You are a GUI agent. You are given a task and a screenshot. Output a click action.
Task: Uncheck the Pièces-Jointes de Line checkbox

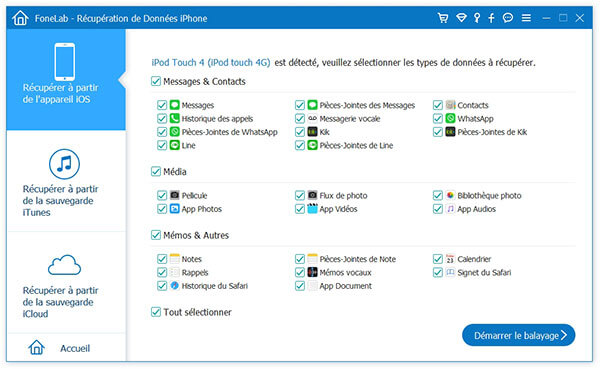300,145
